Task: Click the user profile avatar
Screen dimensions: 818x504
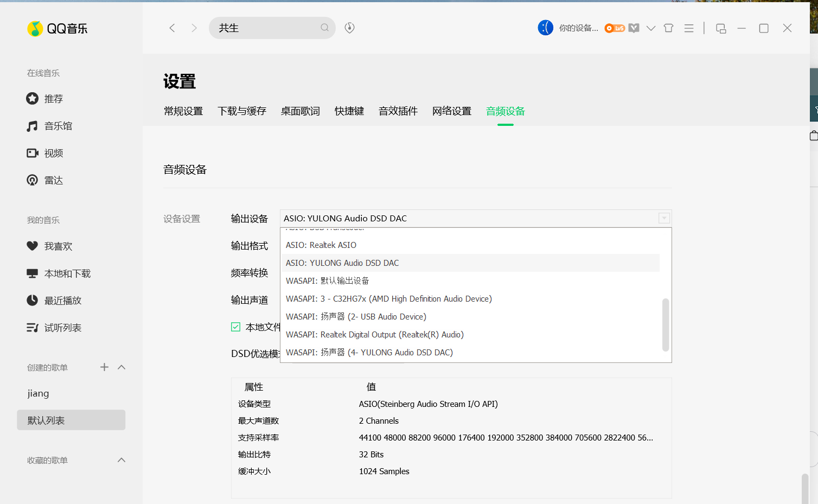Action: (x=545, y=28)
